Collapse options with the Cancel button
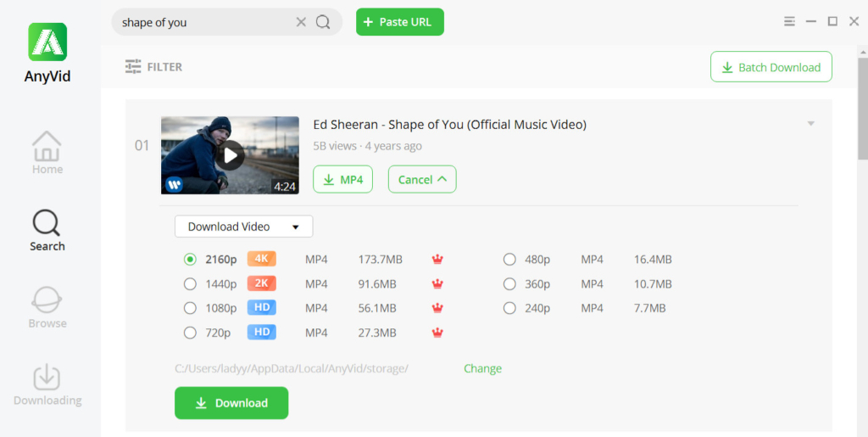This screenshot has height=437, width=868. pos(422,179)
